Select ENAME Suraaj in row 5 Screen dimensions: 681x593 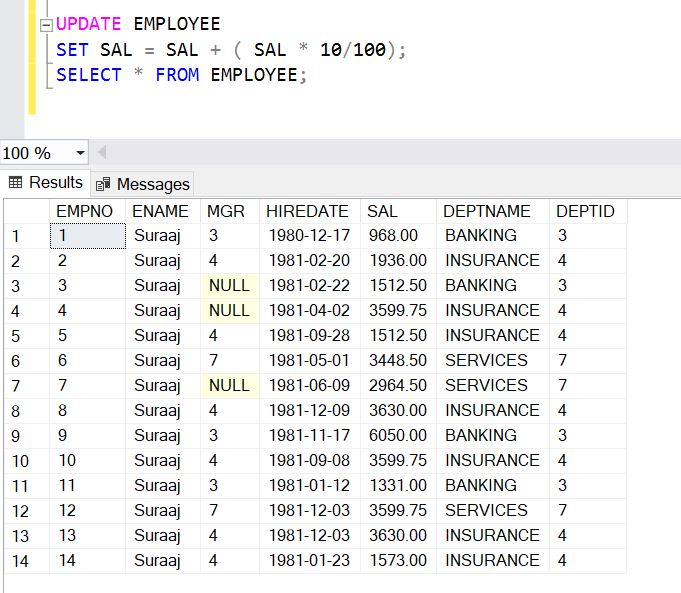[x=163, y=336]
